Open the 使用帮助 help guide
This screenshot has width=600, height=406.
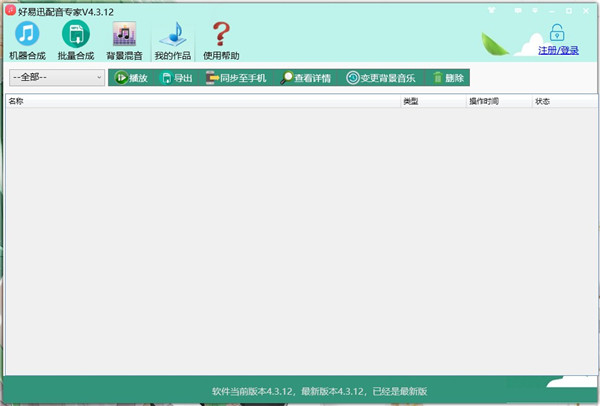click(221, 40)
